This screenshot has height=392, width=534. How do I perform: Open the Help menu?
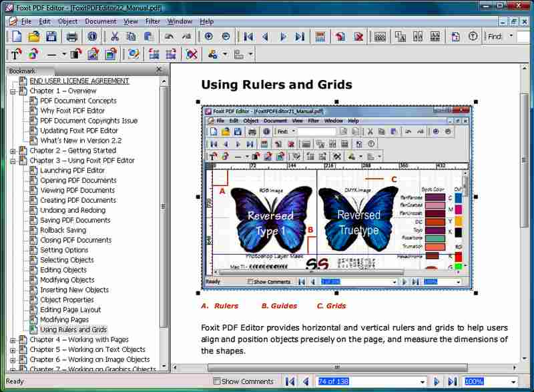click(206, 21)
